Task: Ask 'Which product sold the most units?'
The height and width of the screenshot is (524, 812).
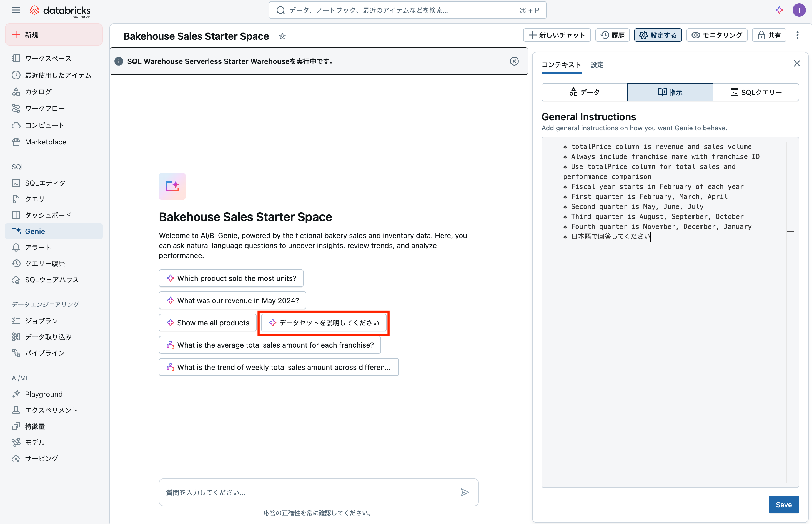Action: pyautogui.click(x=231, y=278)
